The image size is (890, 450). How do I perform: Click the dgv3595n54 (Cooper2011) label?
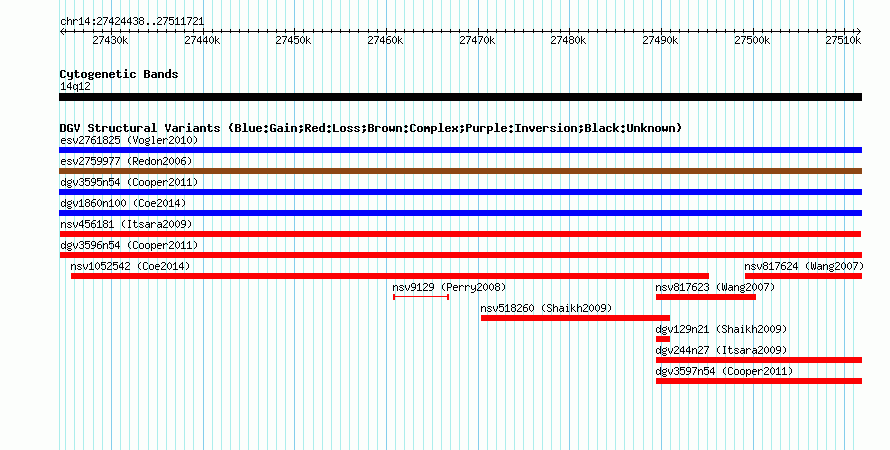129,183
